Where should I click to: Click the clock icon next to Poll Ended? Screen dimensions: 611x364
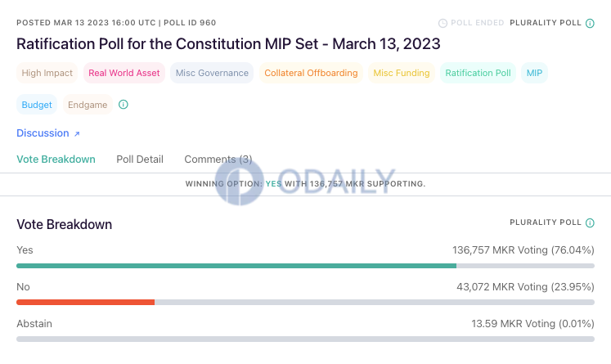click(x=443, y=24)
